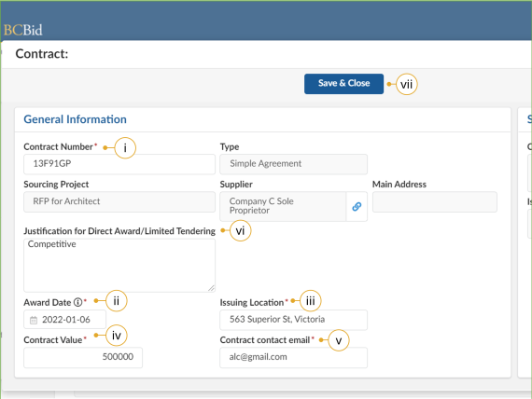Edit the Contract contact email field
Image resolution: width=532 pixels, height=399 pixels.
293,357
